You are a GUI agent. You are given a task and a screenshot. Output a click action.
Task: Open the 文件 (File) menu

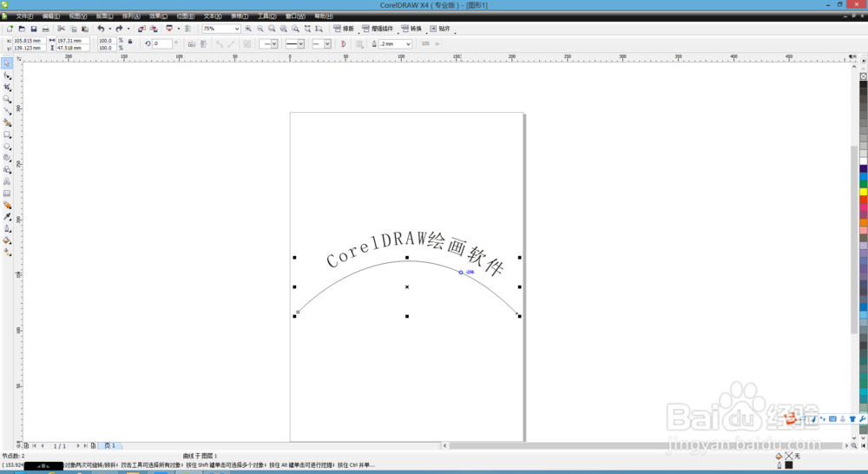click(24, 16)
